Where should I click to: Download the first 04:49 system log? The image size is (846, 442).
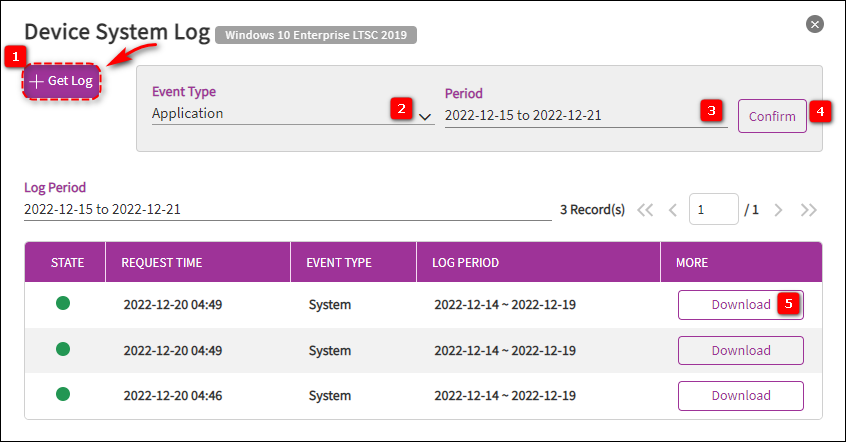(740, 305)
